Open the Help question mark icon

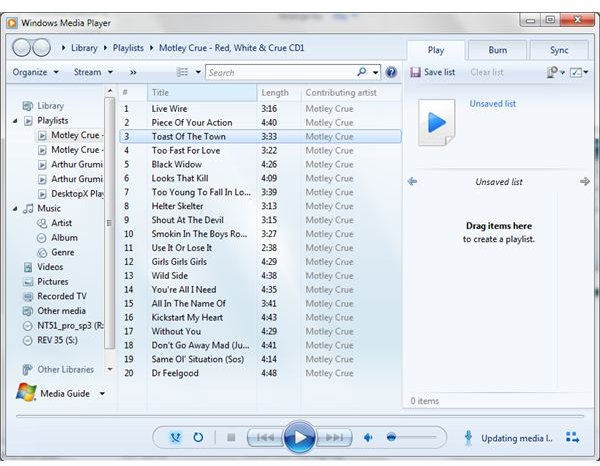(391, 72)
